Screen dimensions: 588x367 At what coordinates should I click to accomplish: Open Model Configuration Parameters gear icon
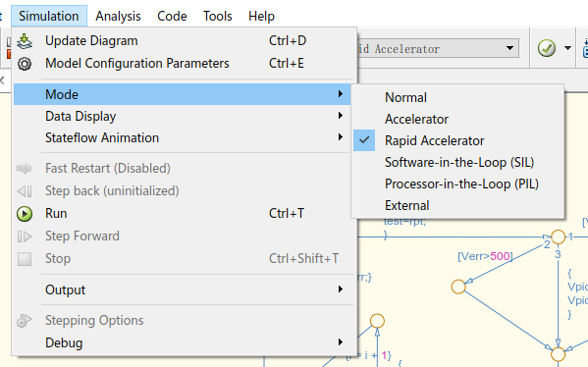pyautogui.click(x=25, y=64)
